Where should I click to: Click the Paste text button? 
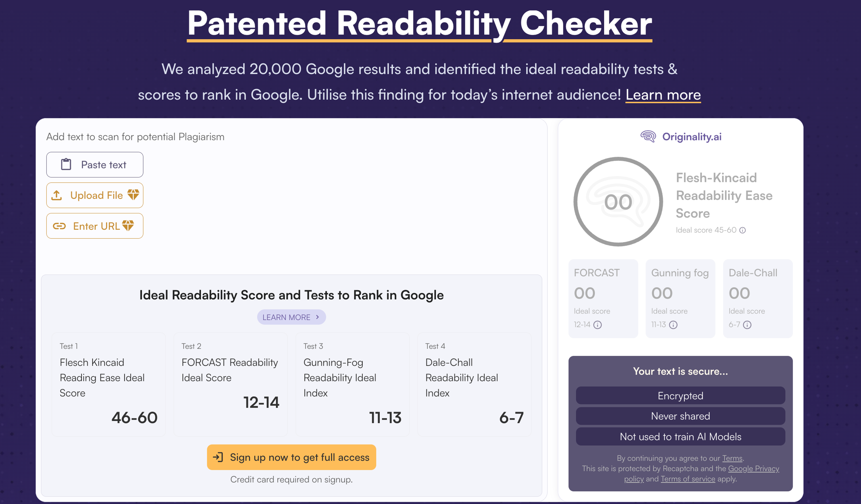coord(95,165)
